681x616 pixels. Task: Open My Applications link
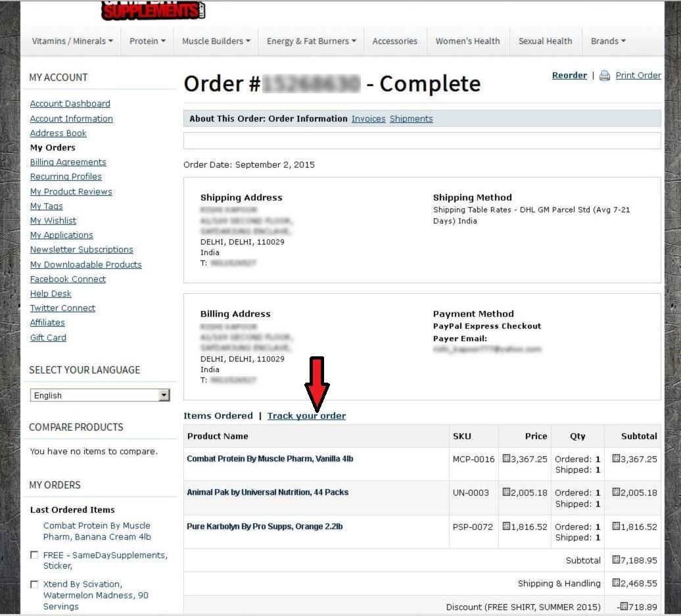(61, 235)
